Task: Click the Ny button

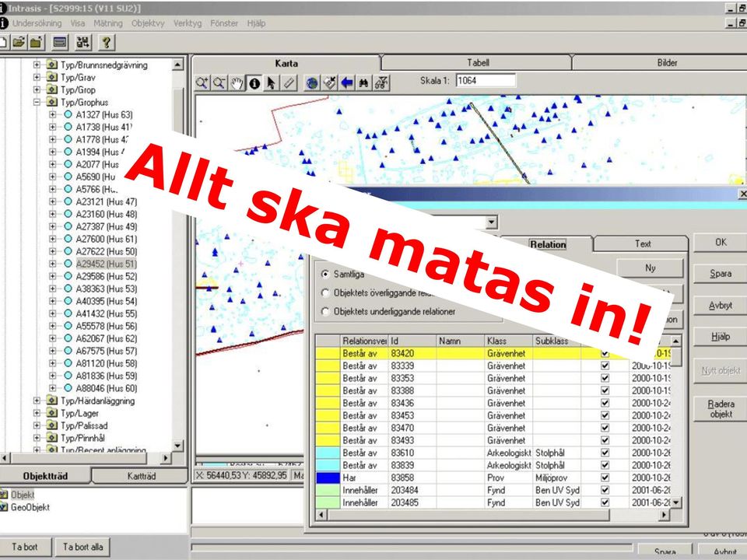Action: (650, 268)
